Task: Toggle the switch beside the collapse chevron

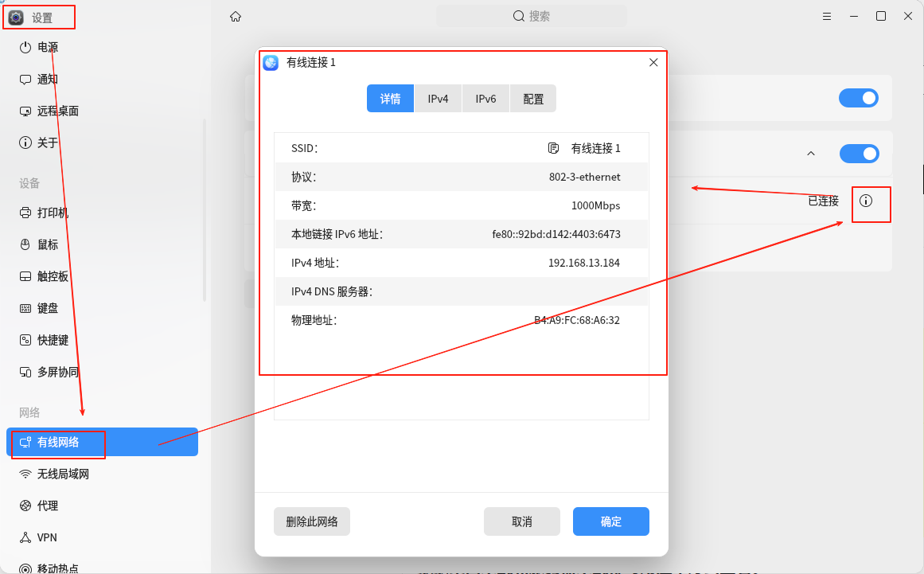Action: [x=859, y=153]
